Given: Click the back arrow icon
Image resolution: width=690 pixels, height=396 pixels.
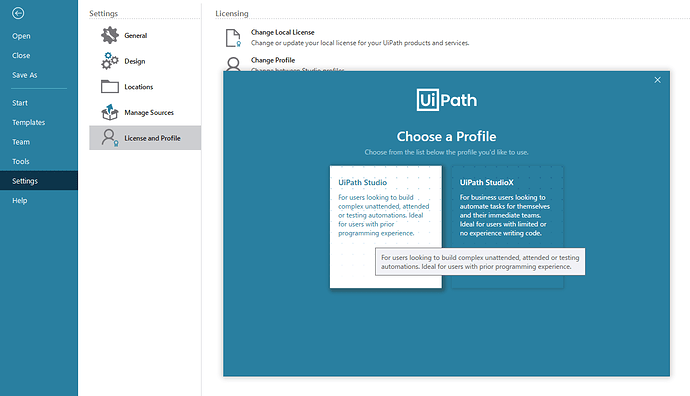Looking at the screenshot, I should coord(18,13).
